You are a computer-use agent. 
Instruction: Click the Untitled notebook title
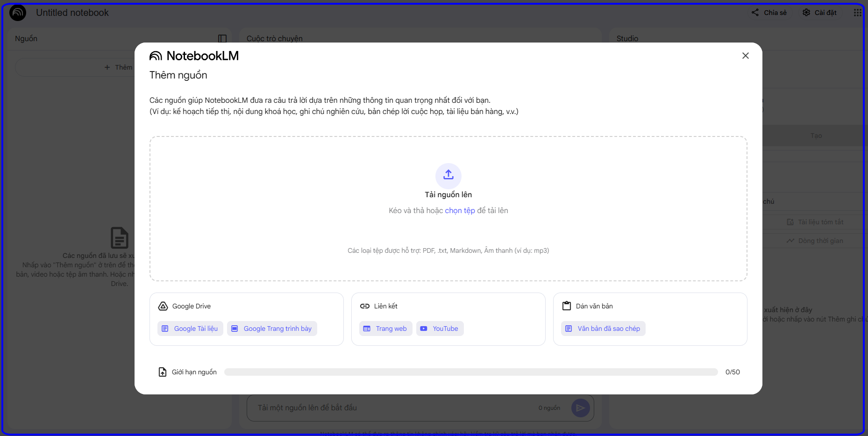coord(72,13)
